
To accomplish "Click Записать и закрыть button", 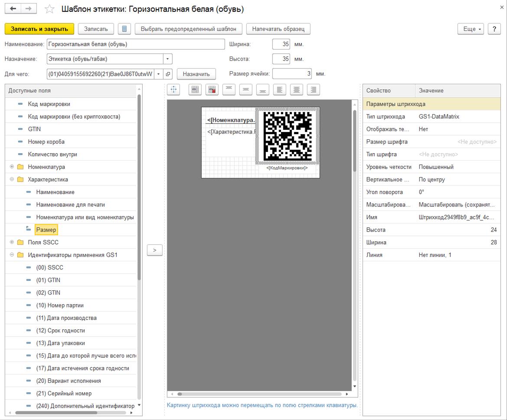I will point(39,29).
